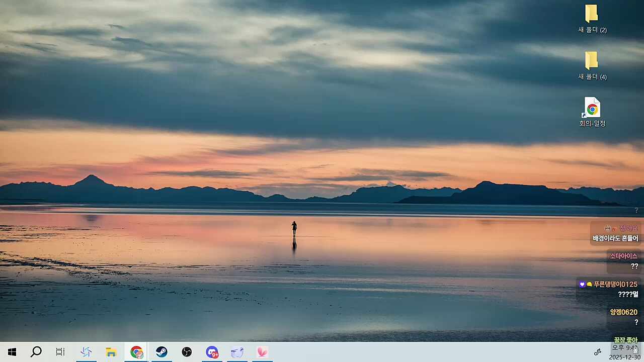Click the taskbar search magnifier icon
Viewport: 644px width, 362px height.
tap(36, 352)
